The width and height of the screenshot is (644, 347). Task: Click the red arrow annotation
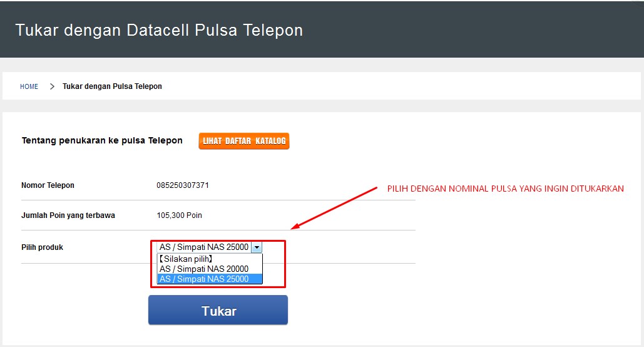click(334, 208)
